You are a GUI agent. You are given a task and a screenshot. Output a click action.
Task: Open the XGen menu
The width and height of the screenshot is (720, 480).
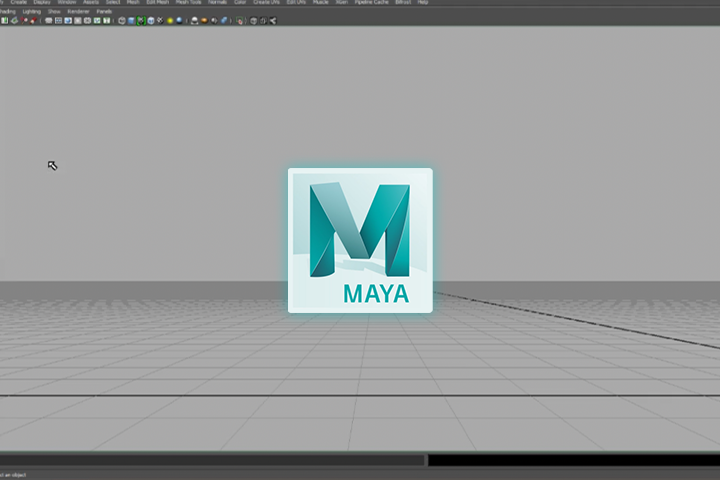click(342, 2)
